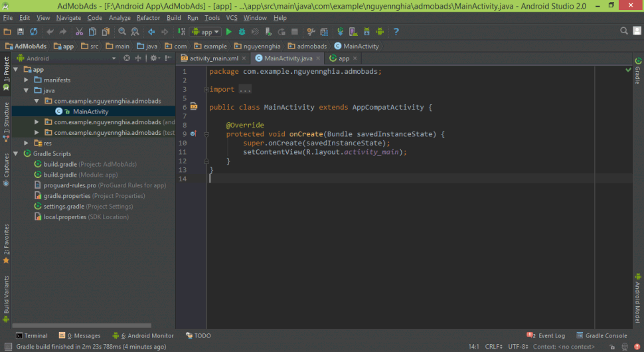Screen dimensions: 644x352
Task: Click the Help question mark icon
Action: [x=396, y=32]
